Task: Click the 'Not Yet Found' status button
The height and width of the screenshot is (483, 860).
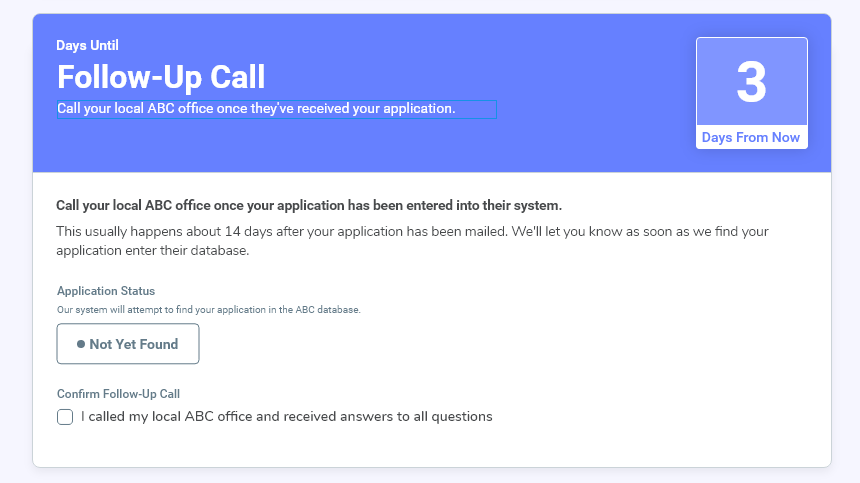Action: (128, 344)
